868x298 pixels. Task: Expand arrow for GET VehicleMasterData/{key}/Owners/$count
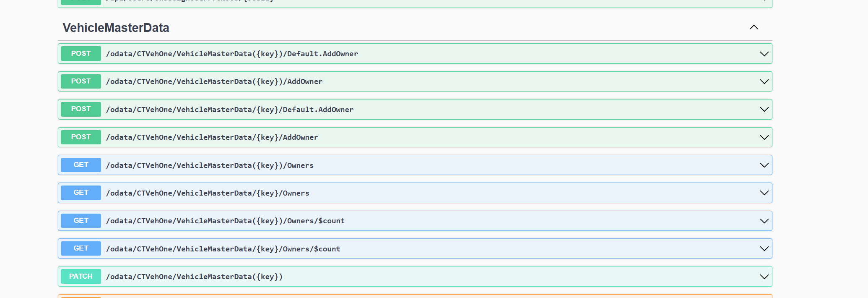764,249
